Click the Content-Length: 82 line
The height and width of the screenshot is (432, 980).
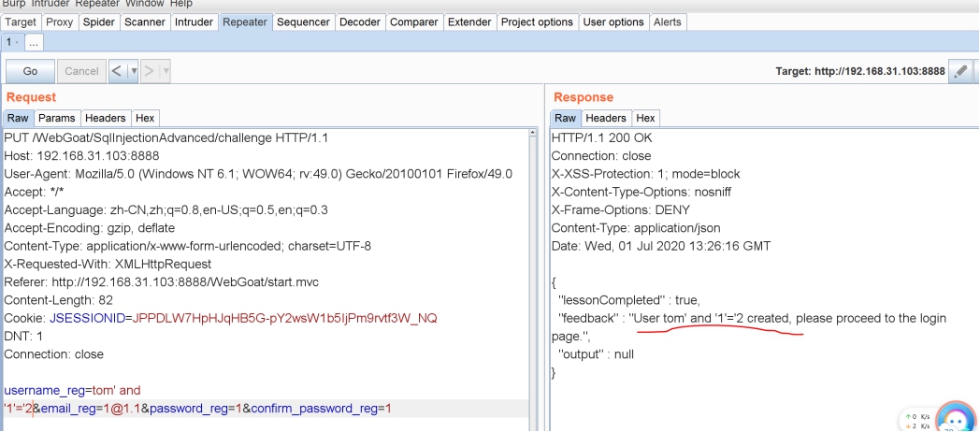(x=59, y=301)
